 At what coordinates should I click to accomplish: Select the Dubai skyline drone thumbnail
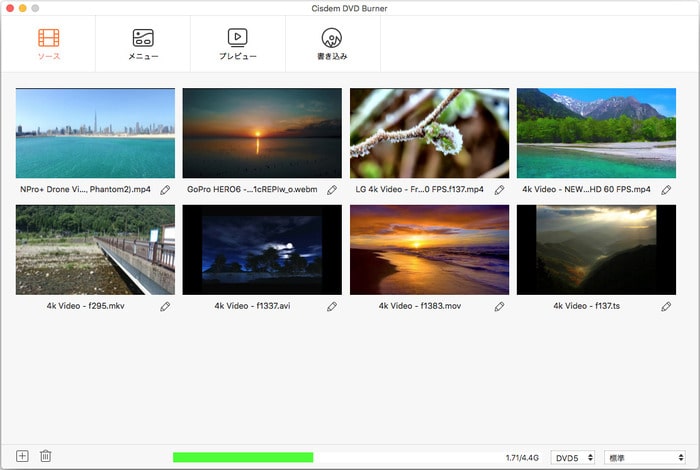click(96, 133)
